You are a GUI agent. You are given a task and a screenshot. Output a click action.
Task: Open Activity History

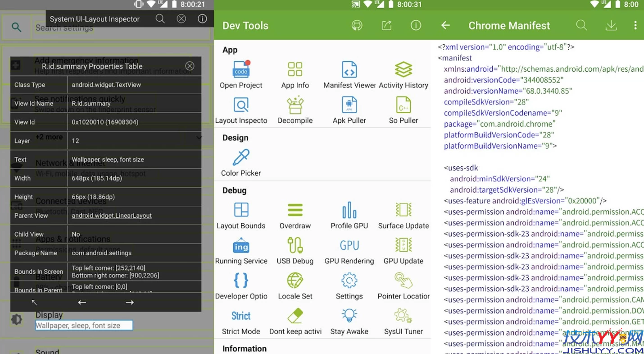(403, 74)
